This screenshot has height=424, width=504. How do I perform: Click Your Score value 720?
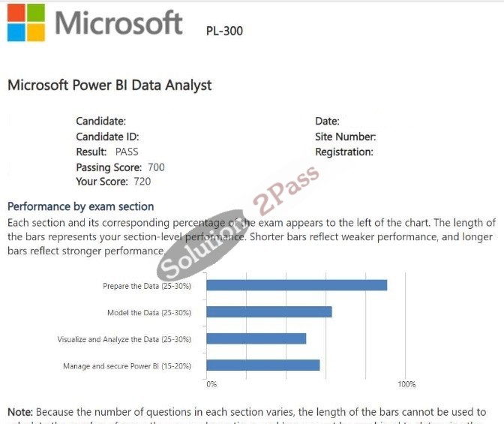click(x=142, y=182)
